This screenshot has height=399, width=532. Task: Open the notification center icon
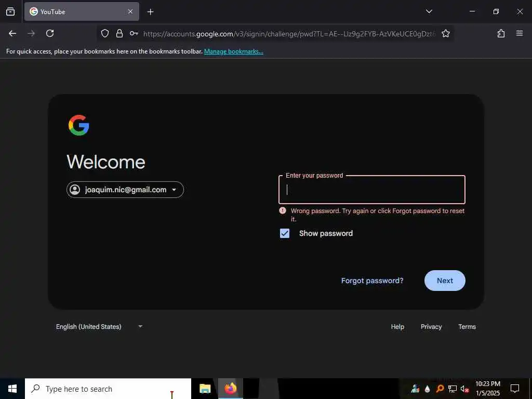[515, 389]
